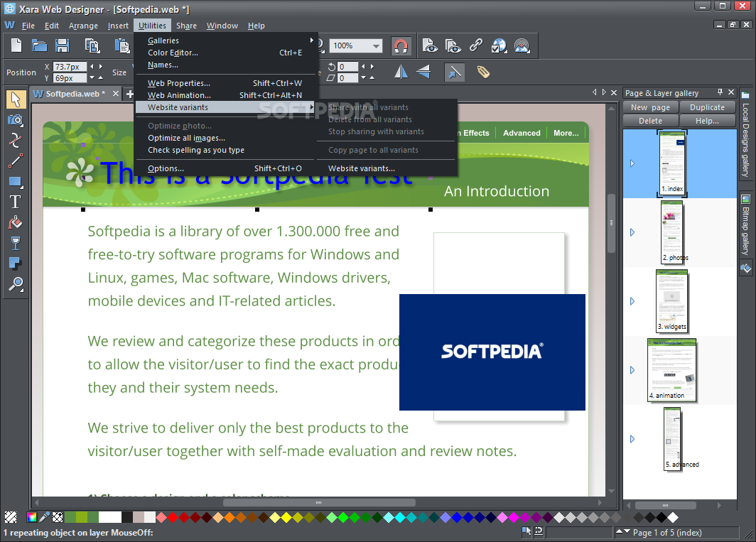Choose Color Editor from Utilities menu
The width and height of the screenshot is (756, 542).
226,53
